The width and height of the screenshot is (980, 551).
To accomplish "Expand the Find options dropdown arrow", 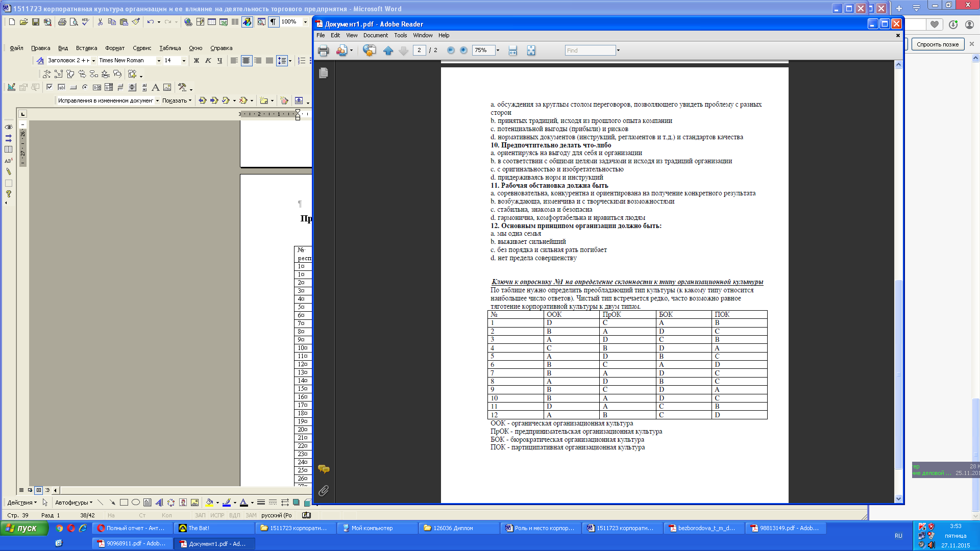I will [618, 51].
